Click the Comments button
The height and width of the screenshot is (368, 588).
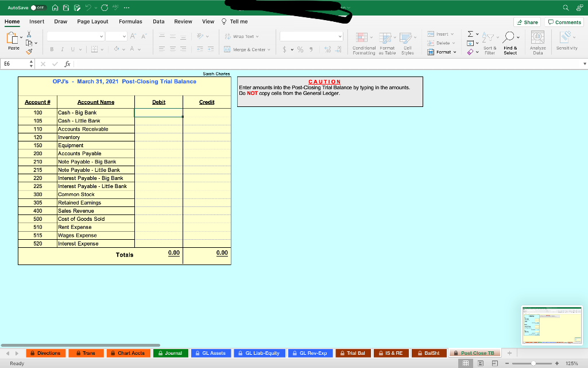coord(564,21)
